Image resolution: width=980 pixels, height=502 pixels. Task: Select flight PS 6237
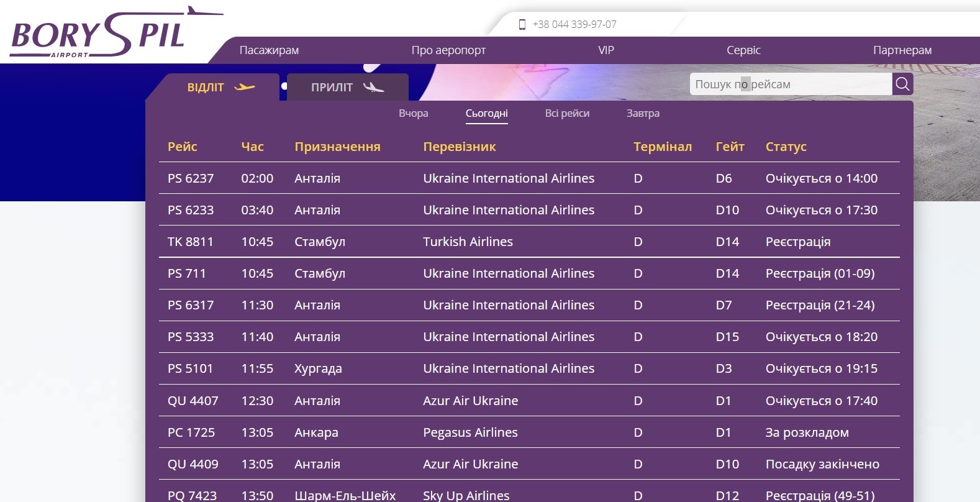191,178
